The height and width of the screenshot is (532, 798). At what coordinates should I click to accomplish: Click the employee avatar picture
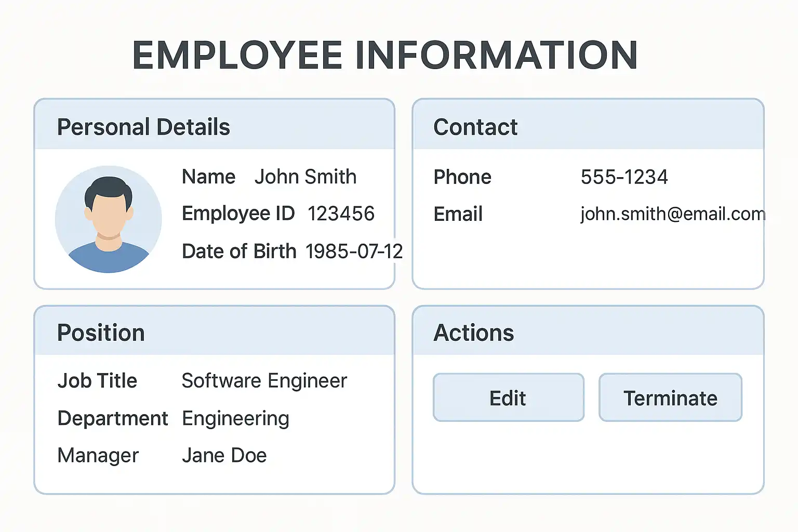point(109,219)
